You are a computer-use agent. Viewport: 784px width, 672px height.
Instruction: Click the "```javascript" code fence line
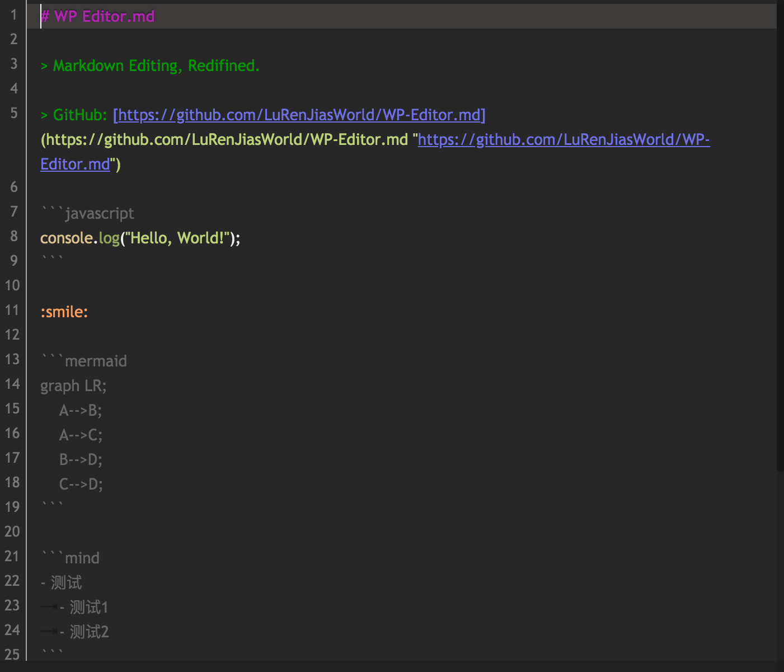87,213
